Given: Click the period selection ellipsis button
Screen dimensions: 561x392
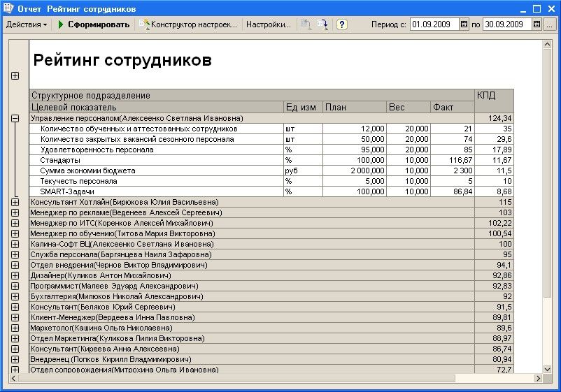Looking at the screenshot, I should pyautogui.click(x=550, y=24).
